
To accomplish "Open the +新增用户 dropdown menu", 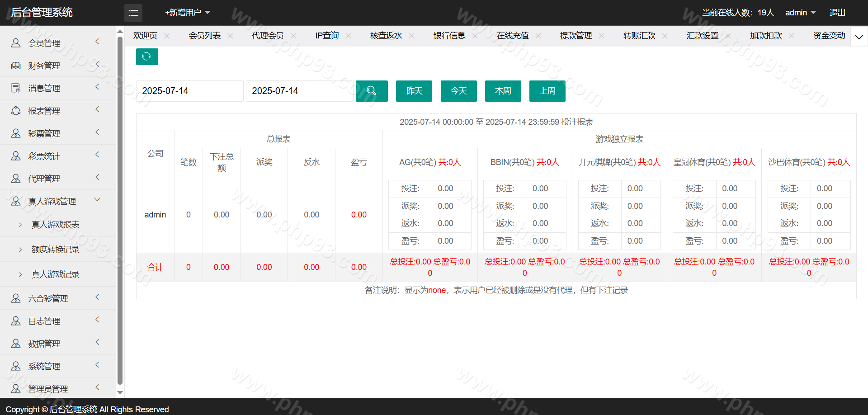I will (188, 13).
